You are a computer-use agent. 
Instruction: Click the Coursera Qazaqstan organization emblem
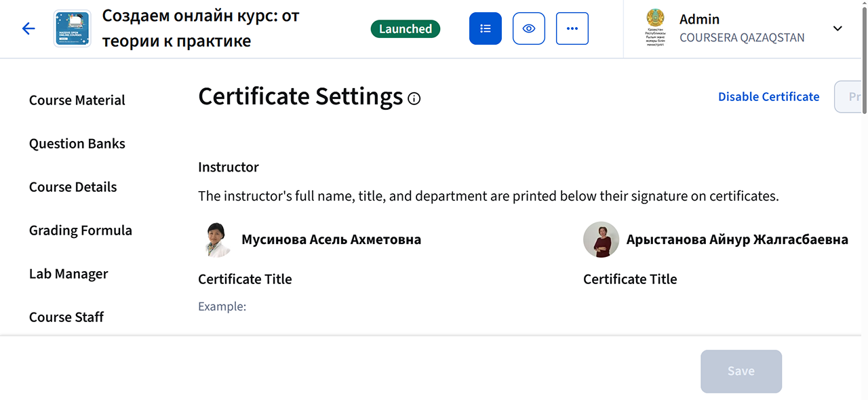click(x=655, y=28)
